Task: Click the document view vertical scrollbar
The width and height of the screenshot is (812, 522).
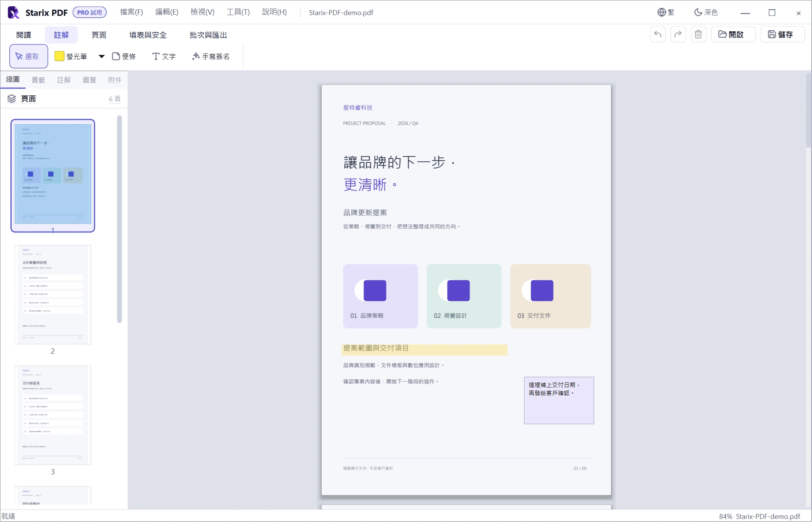Action: (x=808, y=110)
